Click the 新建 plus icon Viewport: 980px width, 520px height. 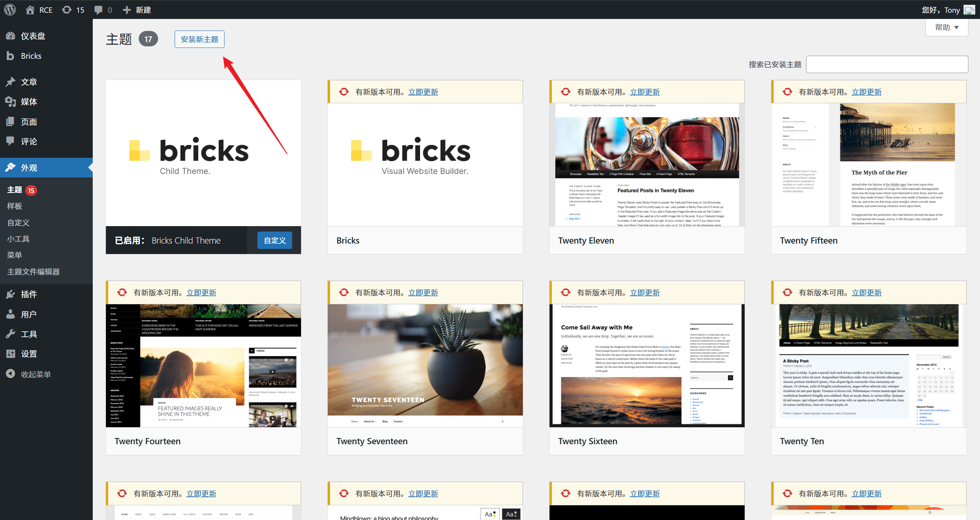(x=127, y=10)
